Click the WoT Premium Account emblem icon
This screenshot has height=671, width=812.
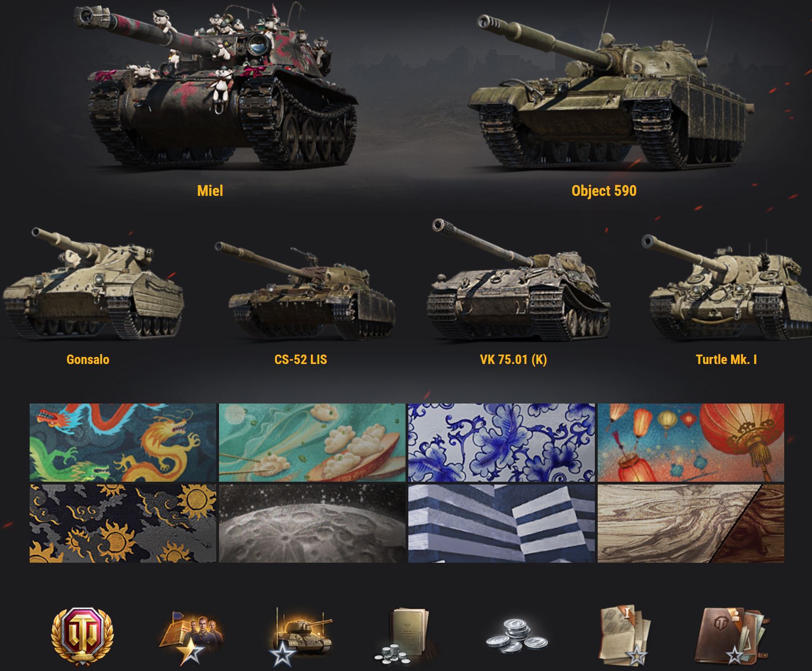coord(82,636)
